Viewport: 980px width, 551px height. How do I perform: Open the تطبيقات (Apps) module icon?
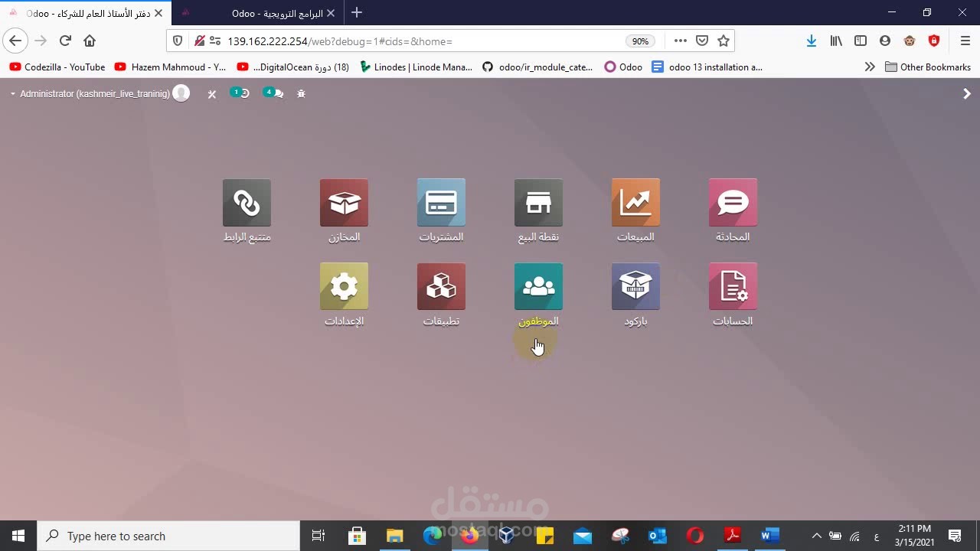point(441,287)
